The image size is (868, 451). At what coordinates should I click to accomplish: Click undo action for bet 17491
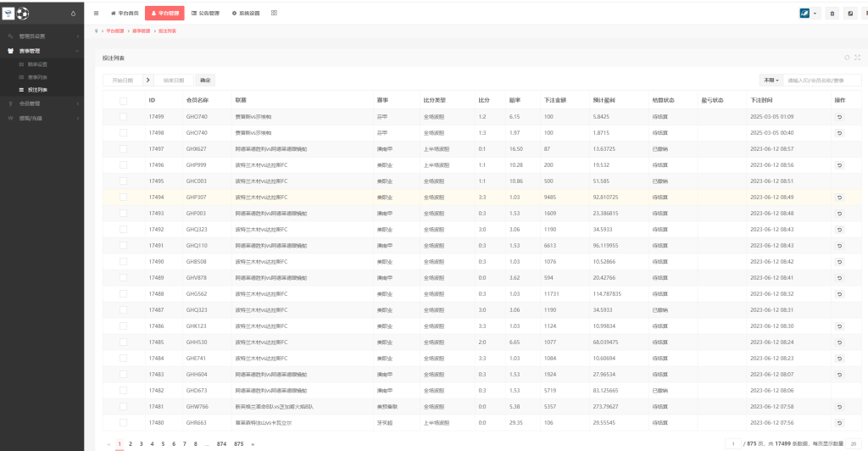click(839, 246)
